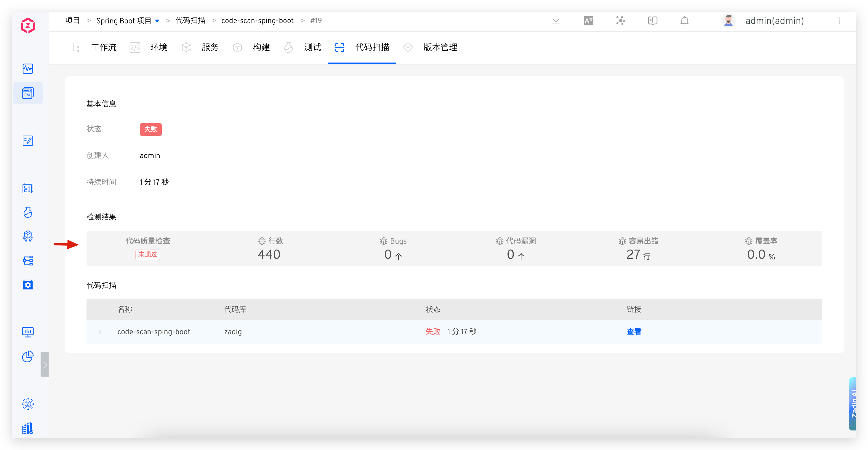Open the enterprise building sidebar icon
Viewport: 868px width, 450px height.
pyautogui.click(x=28, y=428)
